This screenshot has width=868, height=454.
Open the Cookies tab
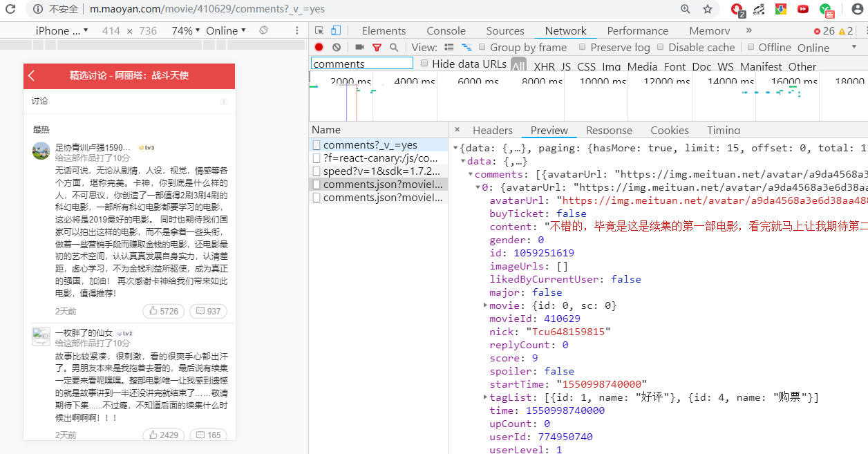pyautogui.click(x=670, y=130)
